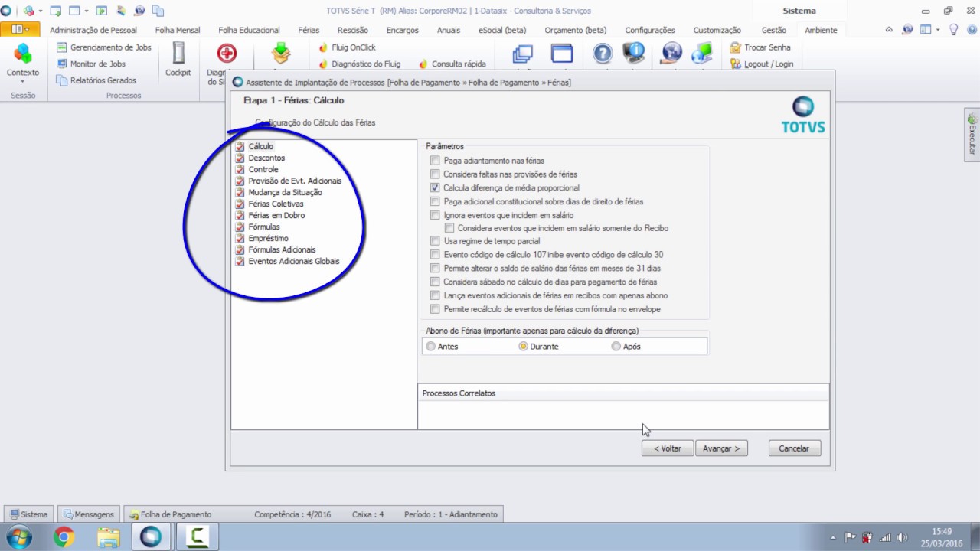Click the Windows Start button
The width and height of the screenshot is (980, 551).
[x=18, y=537]
